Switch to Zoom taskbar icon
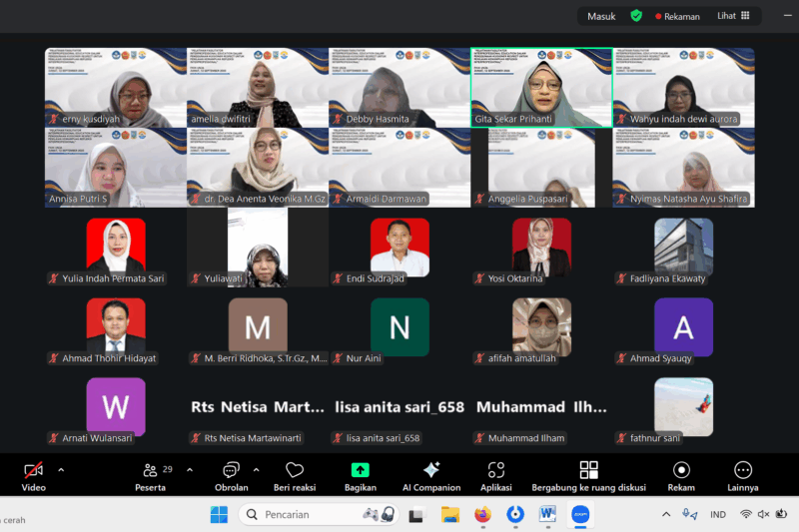The height and width of the screenshot is (532, 799). pyautogui.click(x=580, y=515)
